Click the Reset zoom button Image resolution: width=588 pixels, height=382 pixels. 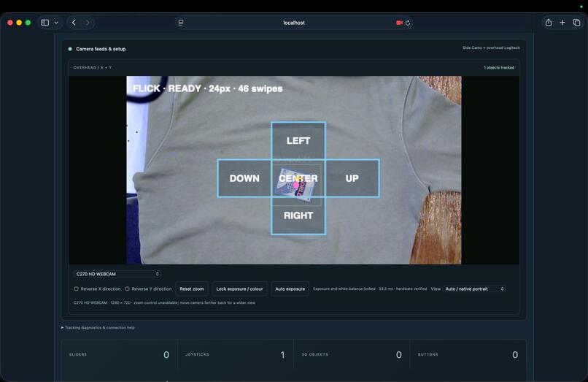[x=192, y=289]
